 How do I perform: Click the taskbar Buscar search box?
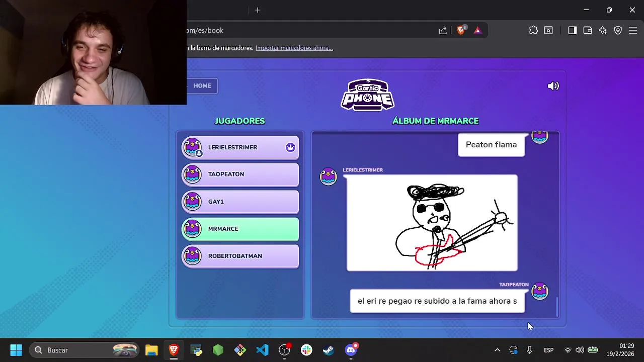(85, 350)
